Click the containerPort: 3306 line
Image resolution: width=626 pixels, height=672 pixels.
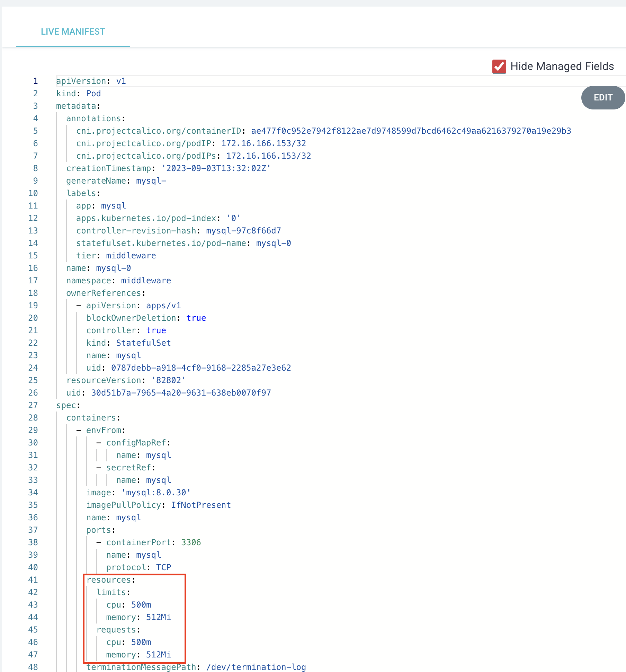coord(154,542)
